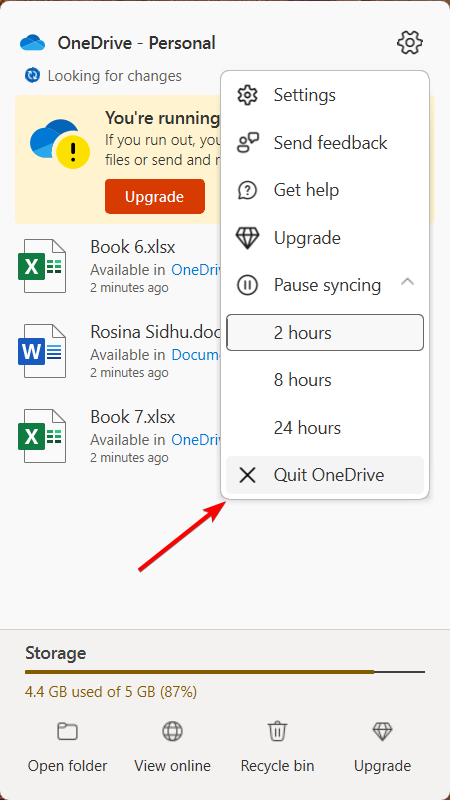Click the feedback icon in the menu
The width and height of the screenshot is (450, 800).
[x=248, y=142]
